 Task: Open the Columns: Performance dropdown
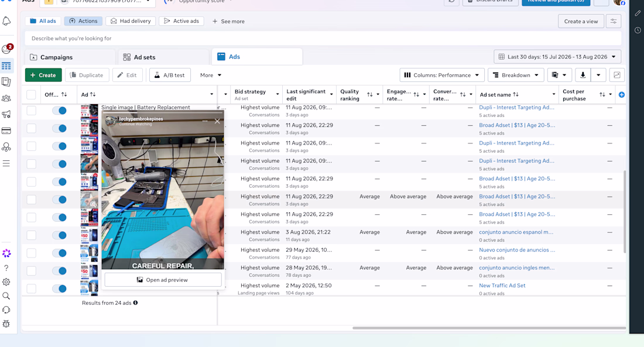point(442,75)
